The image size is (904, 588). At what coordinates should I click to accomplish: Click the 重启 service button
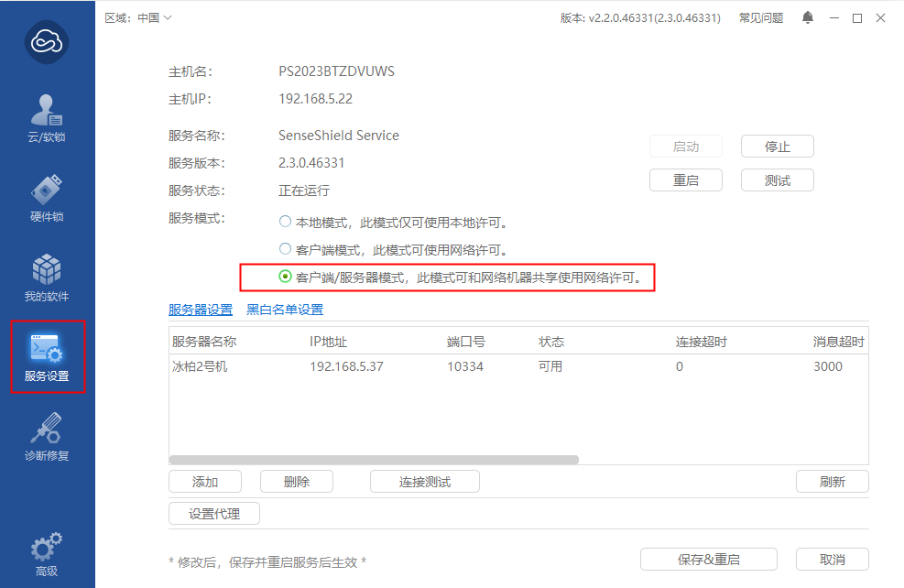click(685, 180)
